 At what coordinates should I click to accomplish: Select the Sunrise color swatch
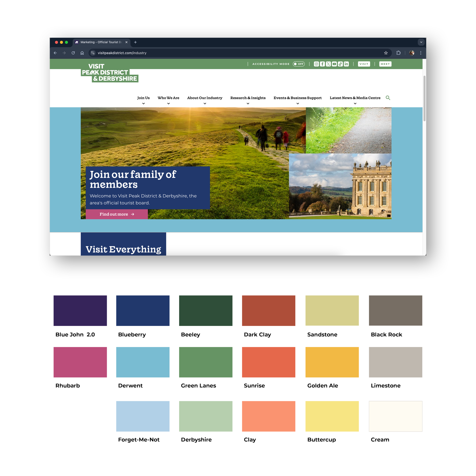(269, 362)
